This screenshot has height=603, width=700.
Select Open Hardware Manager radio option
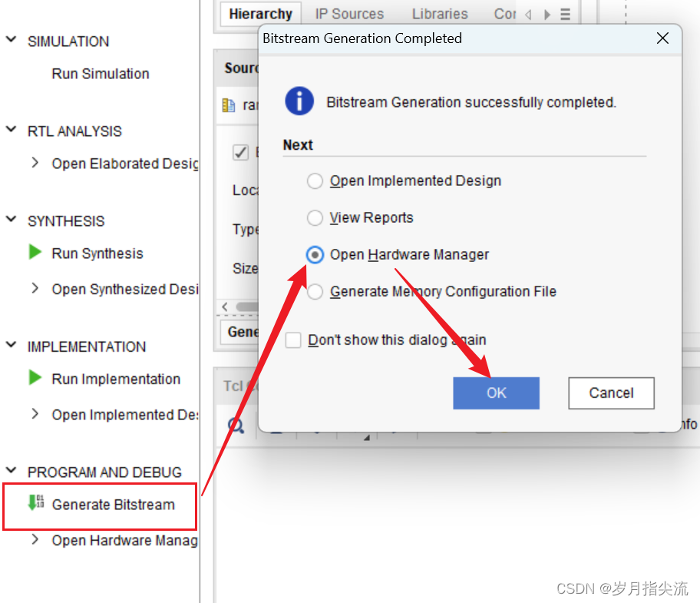click(315, 254)
